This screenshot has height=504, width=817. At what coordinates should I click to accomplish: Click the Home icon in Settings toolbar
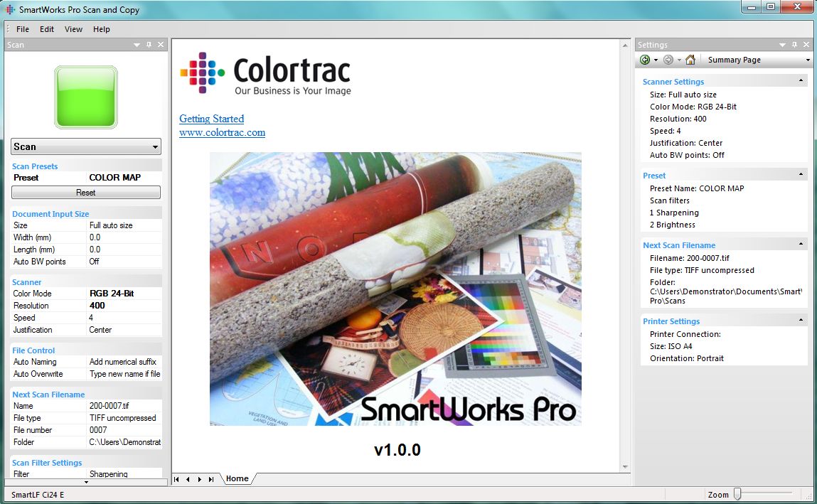pyautogui.click(x=690, y=60)
